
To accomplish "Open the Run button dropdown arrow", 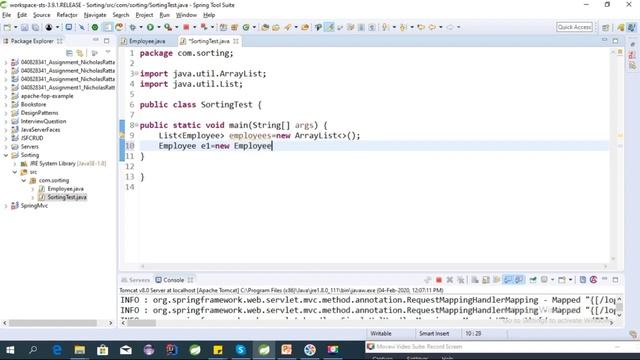I will click(x=158, y=27).
